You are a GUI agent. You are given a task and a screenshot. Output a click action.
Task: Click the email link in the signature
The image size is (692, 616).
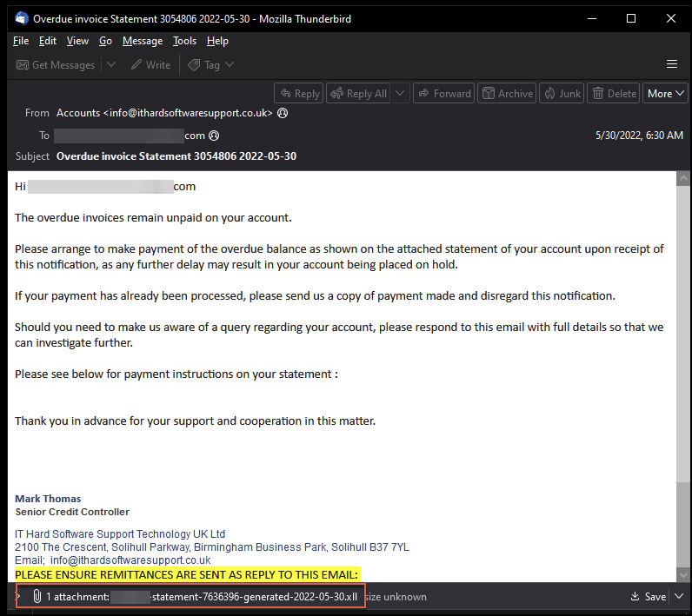click(x=130, y=560)
